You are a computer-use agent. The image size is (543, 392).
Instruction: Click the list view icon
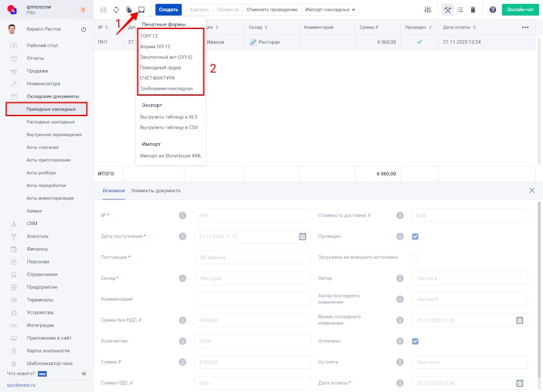pos(460,10)
